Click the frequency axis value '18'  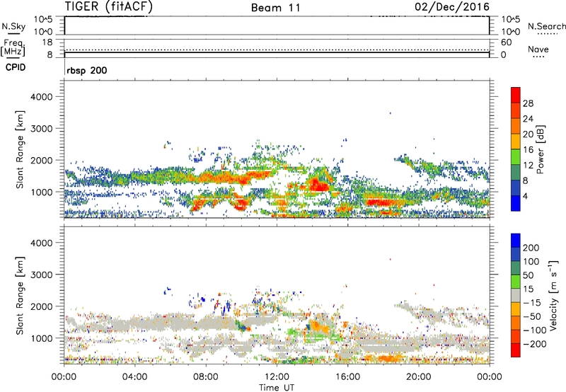click(x=47, y=42)
